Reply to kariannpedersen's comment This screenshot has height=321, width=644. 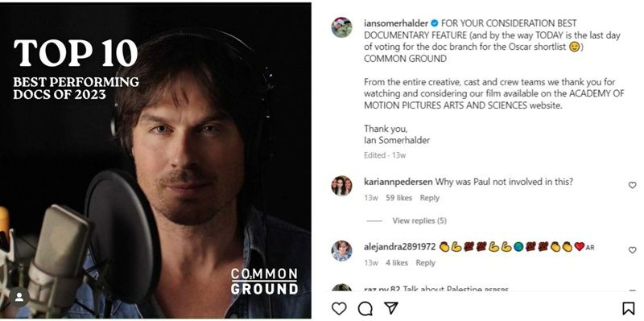click(429, 198)
